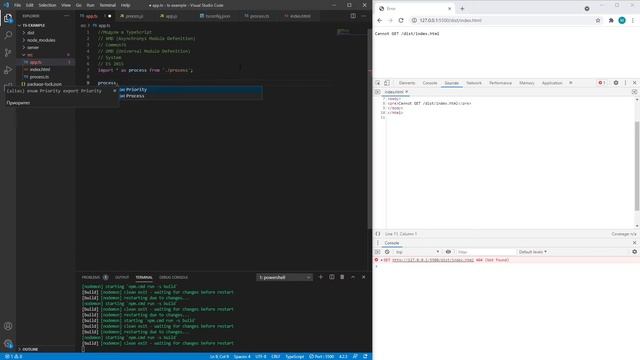Open the Search view in VS Code
The height and width of the screenshot is (360, 640).
[8, 35]
